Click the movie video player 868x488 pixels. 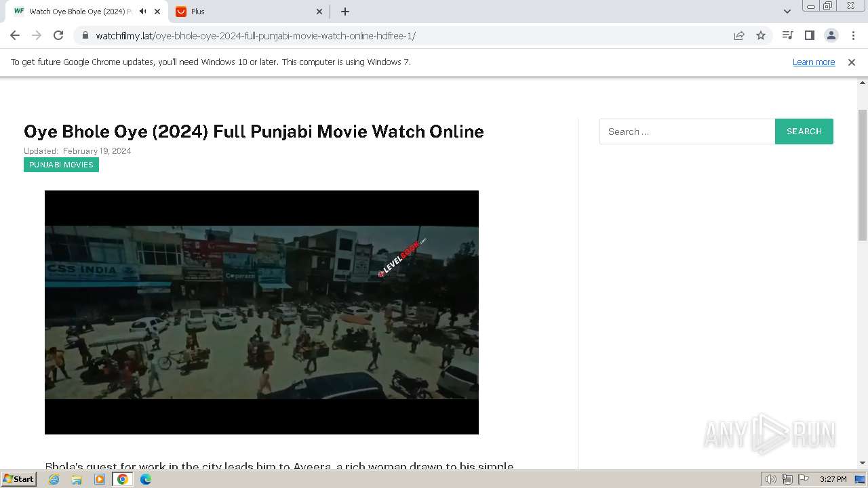(262, 312)
